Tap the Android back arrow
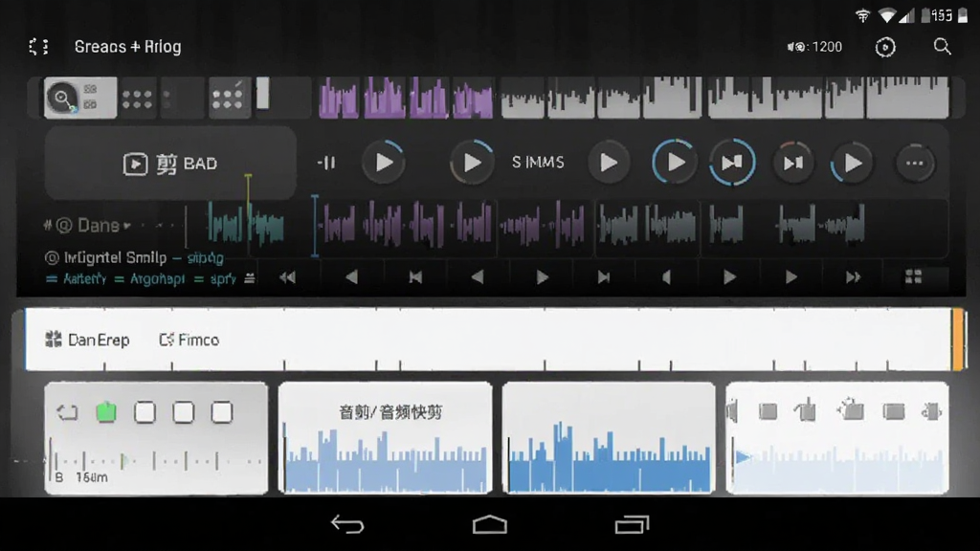The width and height of the screenshot is (980, 551). [347, 524]
